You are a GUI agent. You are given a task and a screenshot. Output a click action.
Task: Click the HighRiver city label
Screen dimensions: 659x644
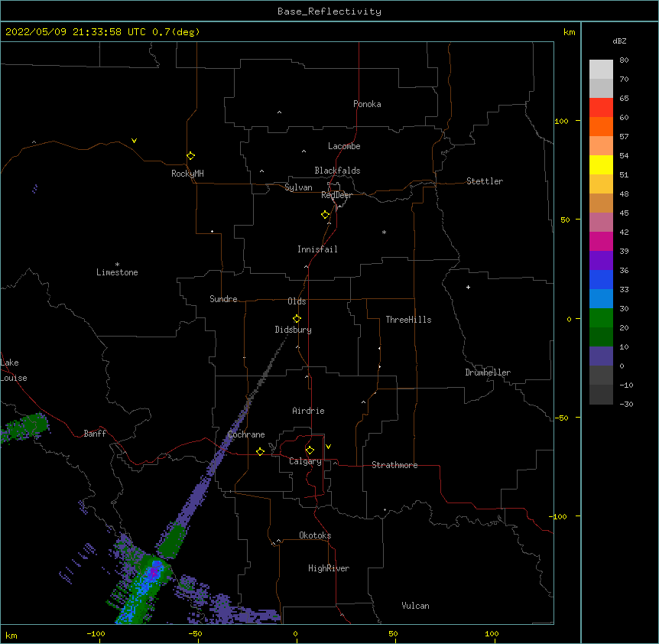(x=329, y=568)
